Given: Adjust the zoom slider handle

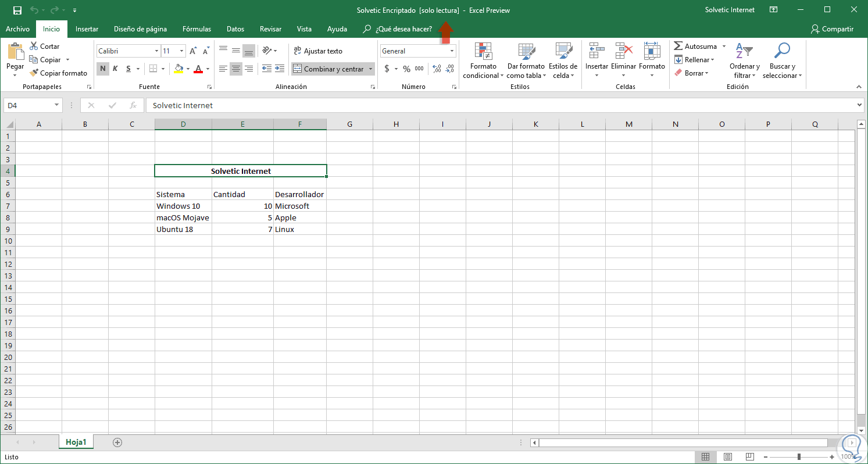Looking at the screenshot, I should [x=799, y=456].
